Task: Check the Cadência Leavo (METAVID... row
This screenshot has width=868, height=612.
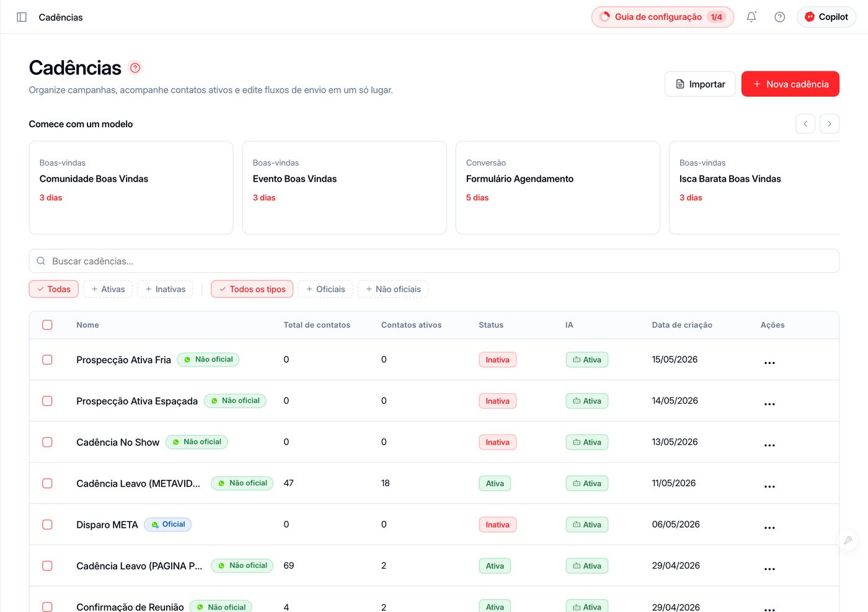Action: (47, 484)
